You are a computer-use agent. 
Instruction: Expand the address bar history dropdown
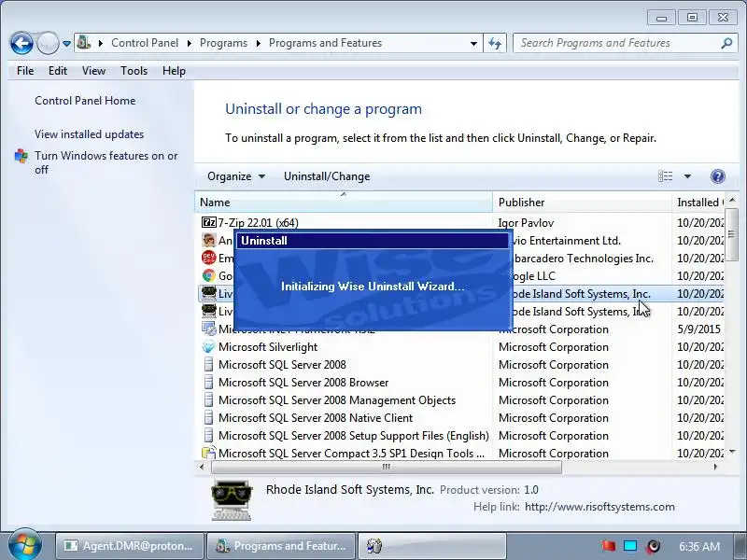(x=473, y=43)
